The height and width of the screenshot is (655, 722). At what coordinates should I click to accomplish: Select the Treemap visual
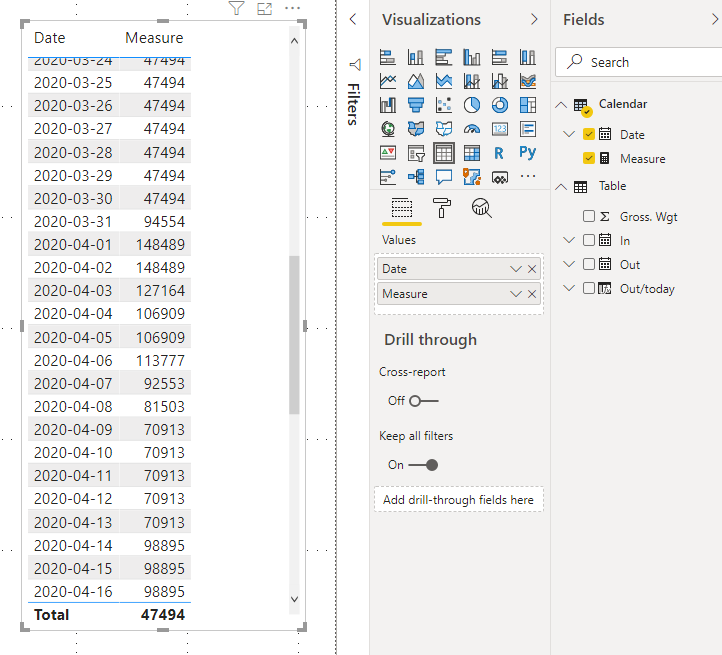(528, 105)
